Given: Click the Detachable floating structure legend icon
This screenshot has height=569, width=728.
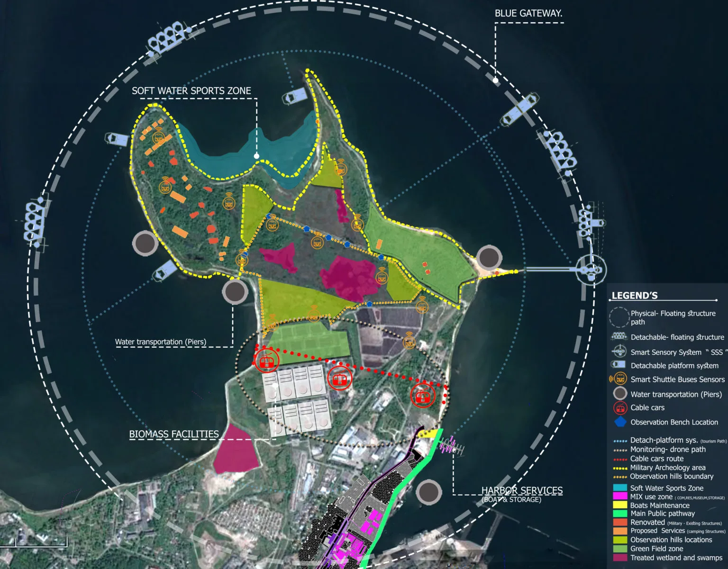Looking at the screenshot, I should tap(619, 337).
